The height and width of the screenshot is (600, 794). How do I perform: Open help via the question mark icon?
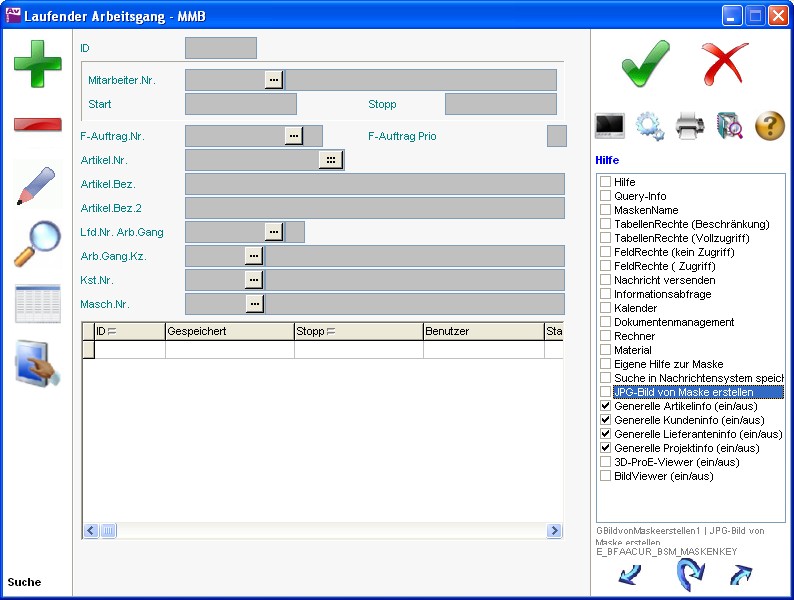769,126
